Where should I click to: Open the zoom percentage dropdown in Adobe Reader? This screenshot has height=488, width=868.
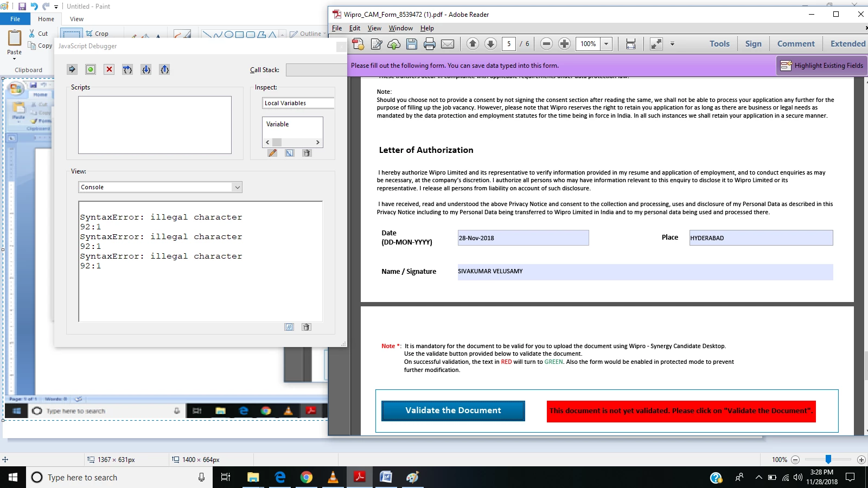[x=607, y=44]
